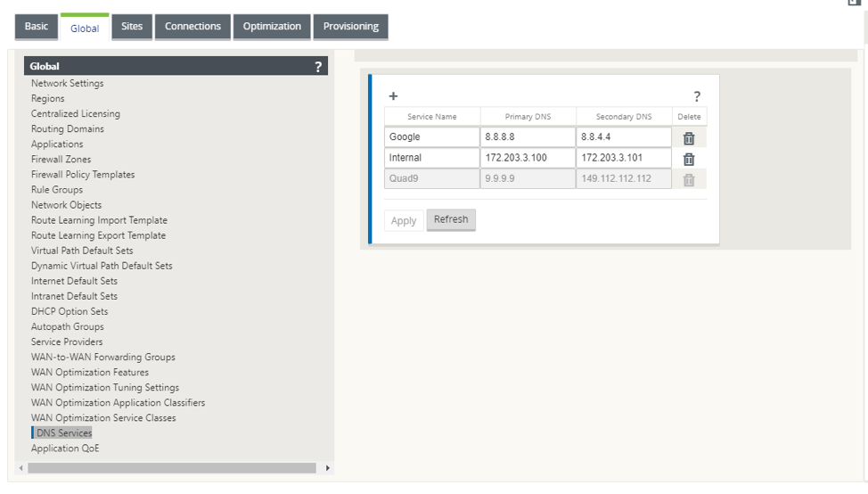Edit secondary DNS field 172.203.3.101
Viewport: 868px width, 494px height.
624,158
